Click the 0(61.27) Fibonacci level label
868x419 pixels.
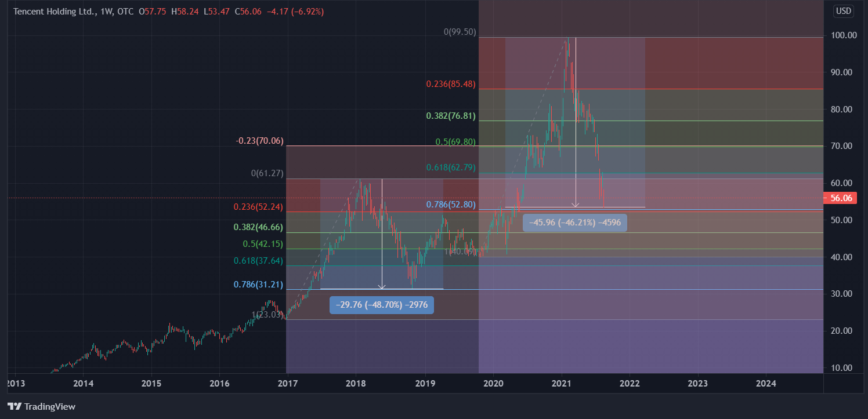(x=267, y=173)
